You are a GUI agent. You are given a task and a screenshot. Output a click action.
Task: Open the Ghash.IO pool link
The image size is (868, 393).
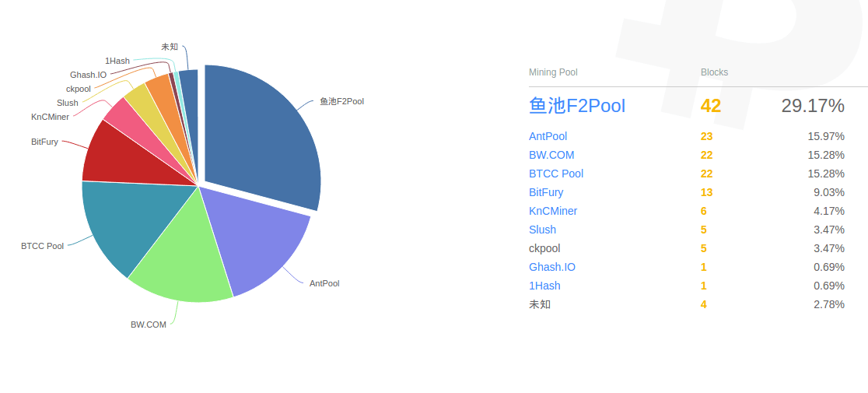click(x=552, y=268)
